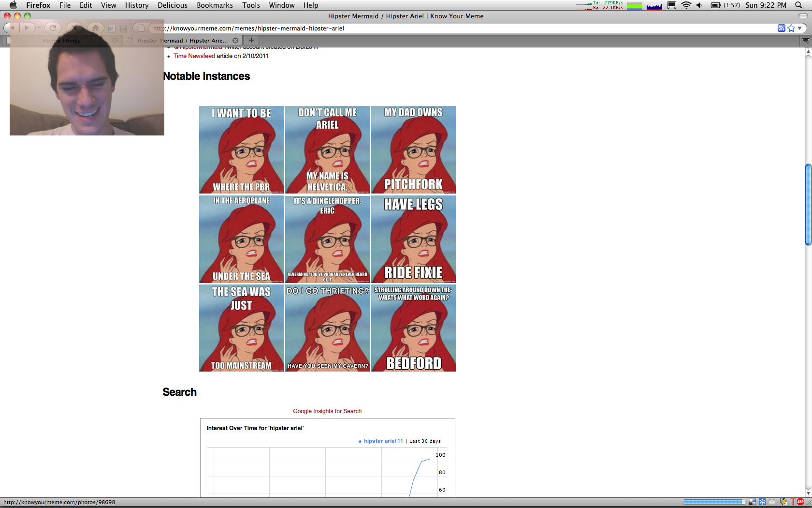Click the mail envelope icon in status bar
Screen dimensions: 812x508
(772, 502)
